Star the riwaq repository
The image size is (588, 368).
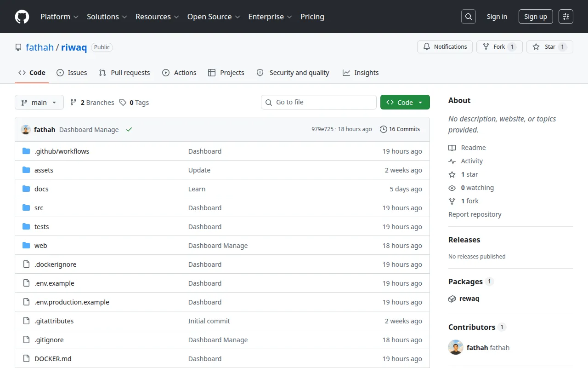coord(550,47)
